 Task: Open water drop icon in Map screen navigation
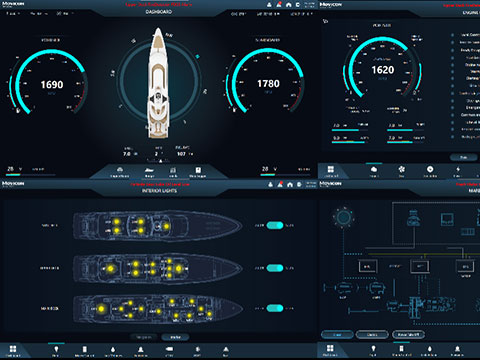click(429, 349)
